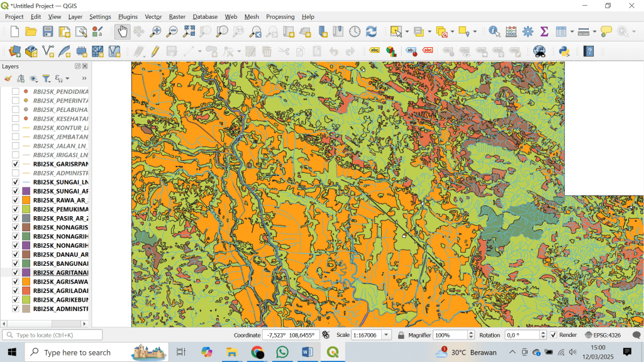The width and height of the screenshot is (644, 362).
Task: Click the Type to locate search field
Action: pos(53,335)
